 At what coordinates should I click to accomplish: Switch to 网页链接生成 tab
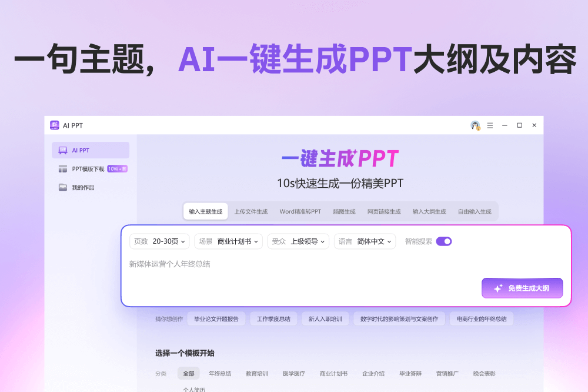(x=384, y=212)
